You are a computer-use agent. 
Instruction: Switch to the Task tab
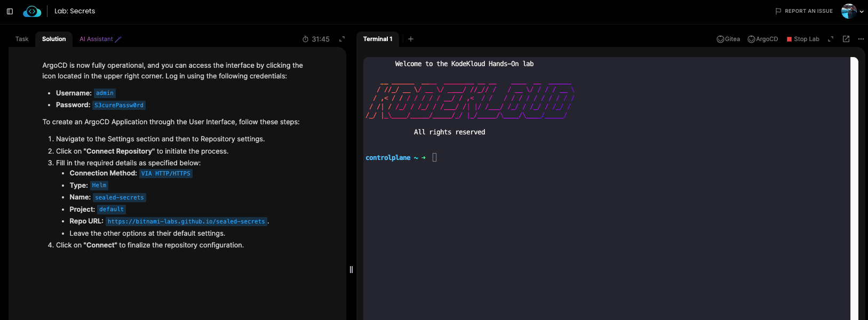coord(22,39)
